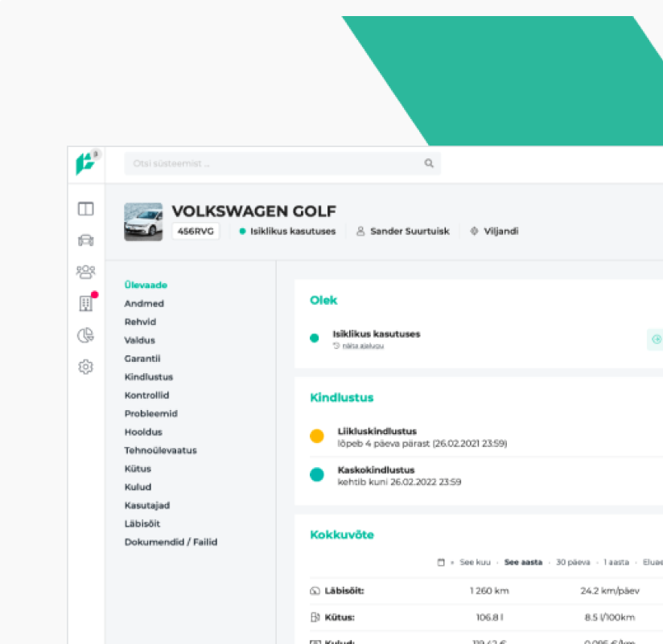Click the search magnifier icon
This screenshot has height=644, width=663.
[x=429, y=163]
